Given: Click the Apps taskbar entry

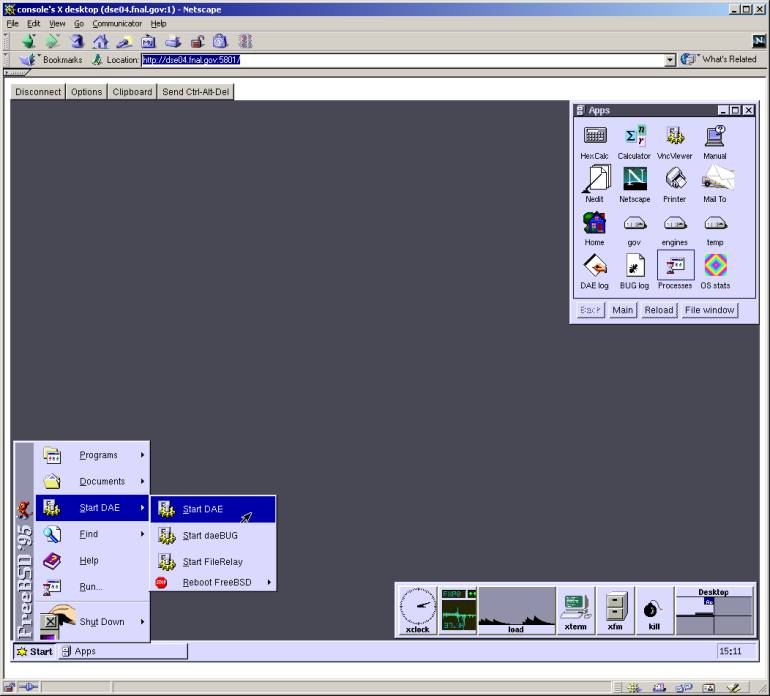Looking at the screenshot, I should [x=123, y=651].
